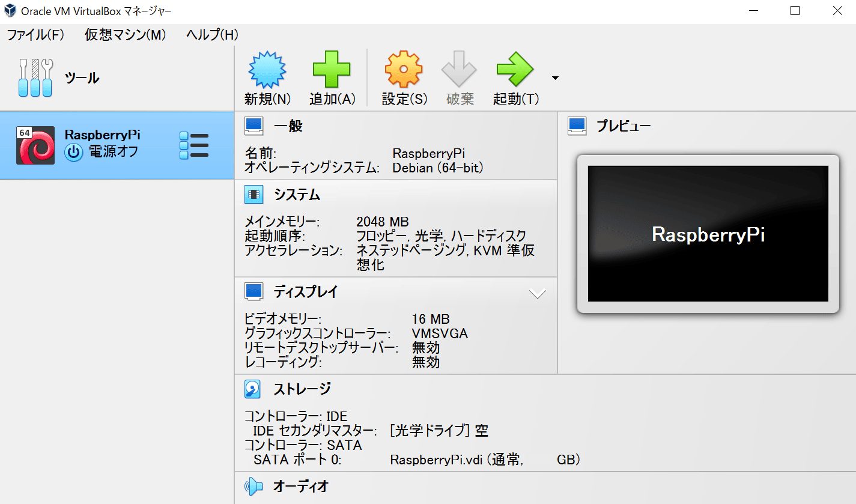Open the 仮想マシン(M) menu
The width and height of the screenshot is (856, 504).
point(125,35)
